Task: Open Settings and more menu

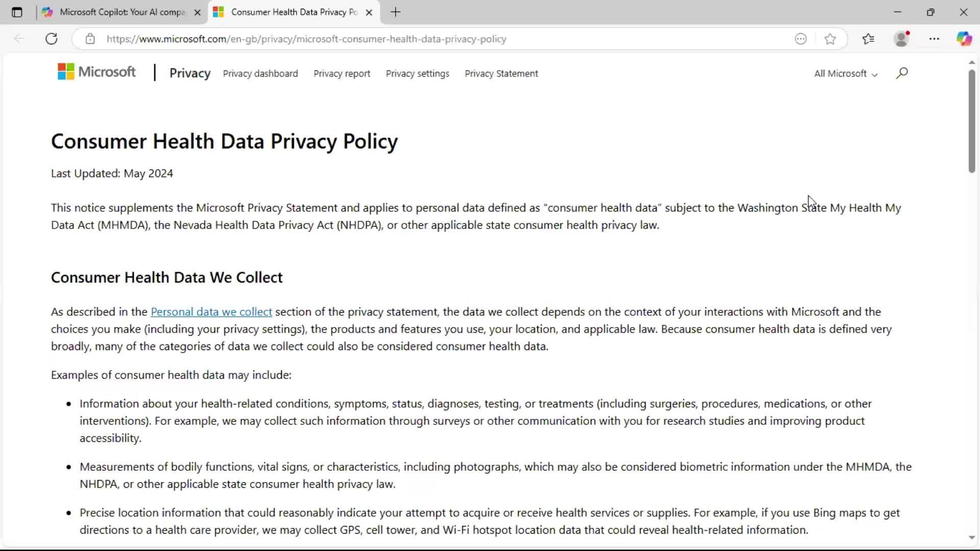Action: pyautogui.click(x=934, y=39)
